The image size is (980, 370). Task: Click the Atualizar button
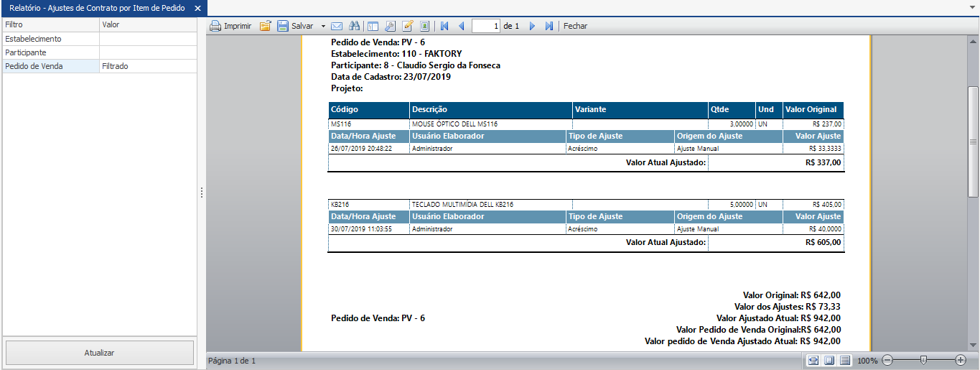100,353
